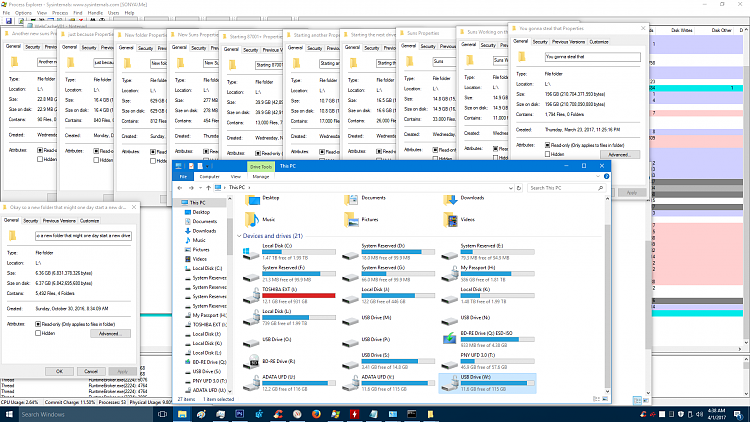Viewport: 750px width, 422px height.
Task: Open the Handle menu in Process Explorer
Action: [x=95, y=13]
